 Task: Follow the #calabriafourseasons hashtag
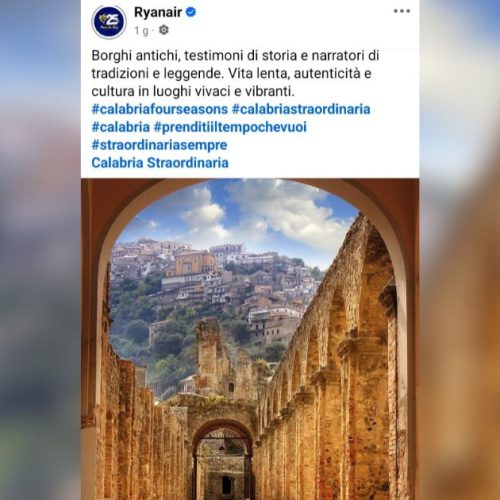point(160,109)
